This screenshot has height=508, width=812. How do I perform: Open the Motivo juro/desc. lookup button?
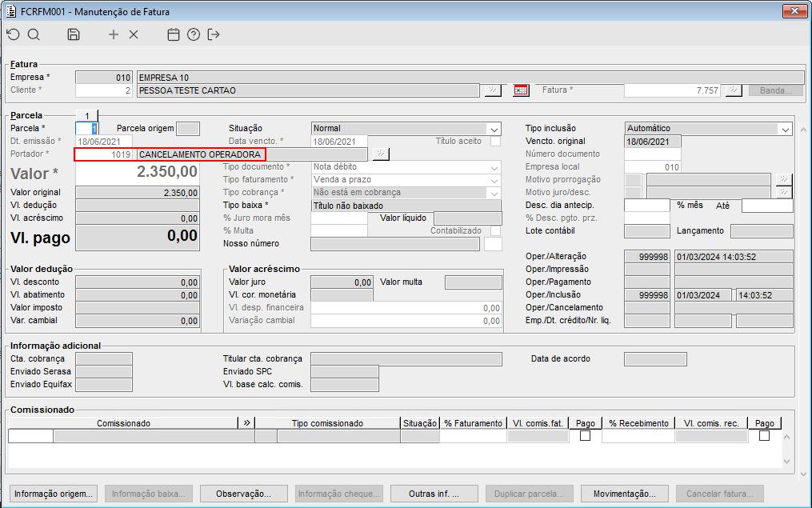tap(784, 193)
